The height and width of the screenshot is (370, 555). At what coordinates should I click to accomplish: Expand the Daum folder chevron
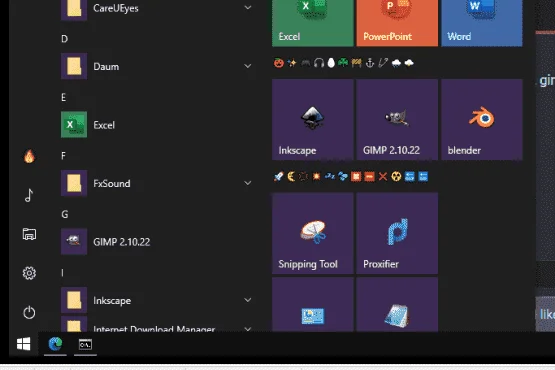pos(248,66)
